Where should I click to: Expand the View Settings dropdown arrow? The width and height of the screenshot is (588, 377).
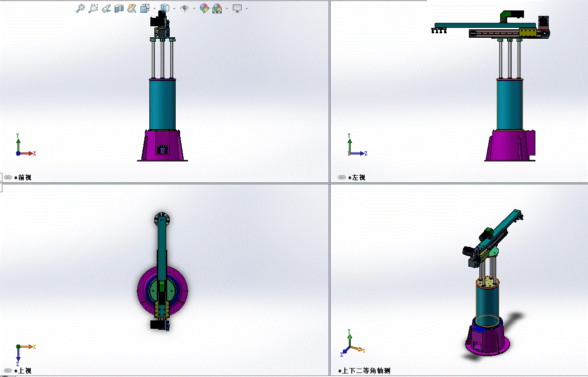[x=247, y=8]
